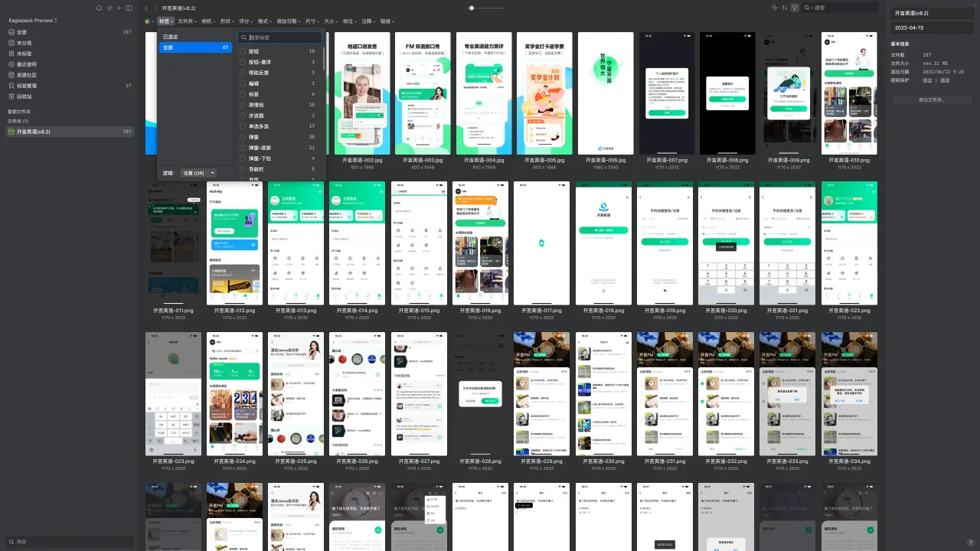Check the 单选多选 tag checkbox
This screenshot has width=980, height=551.
[x=243, y=126]
